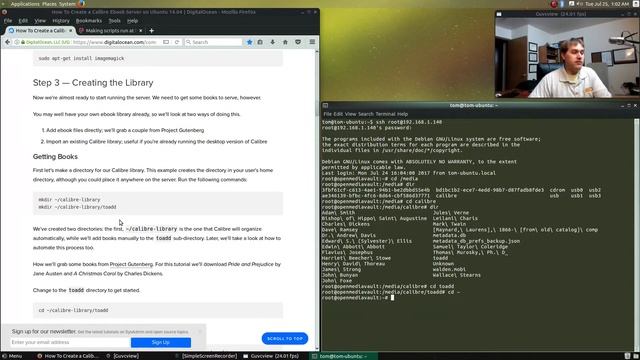This screenshot has height=360, width=640.
Task: Open Firefox File menu
Action: click(x=8, y=20)
